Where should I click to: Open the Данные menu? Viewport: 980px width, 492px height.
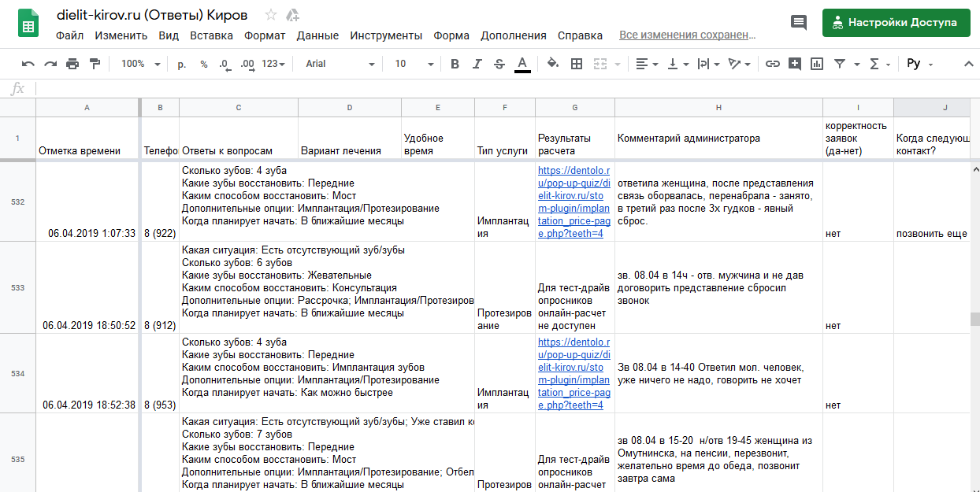pos(317,35)
